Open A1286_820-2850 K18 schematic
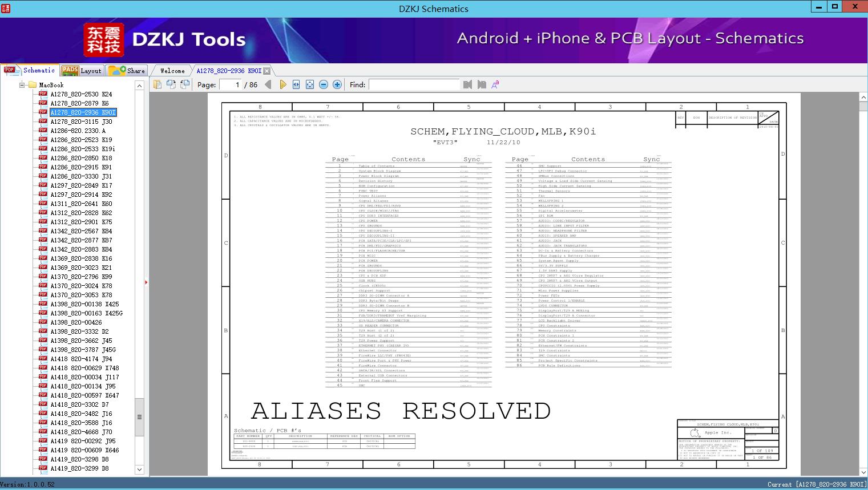Screen dimensions: 868x490 tap(81, 158)
